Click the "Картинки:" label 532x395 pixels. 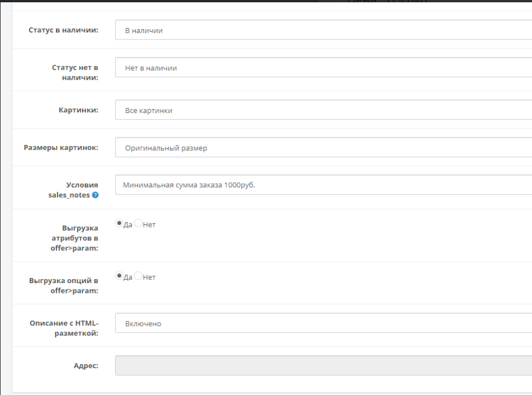[79, 110]
